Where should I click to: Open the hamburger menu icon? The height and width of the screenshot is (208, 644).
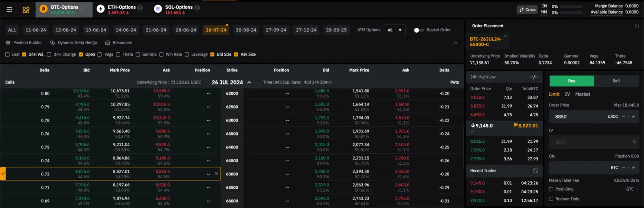(x=10, y=10)
